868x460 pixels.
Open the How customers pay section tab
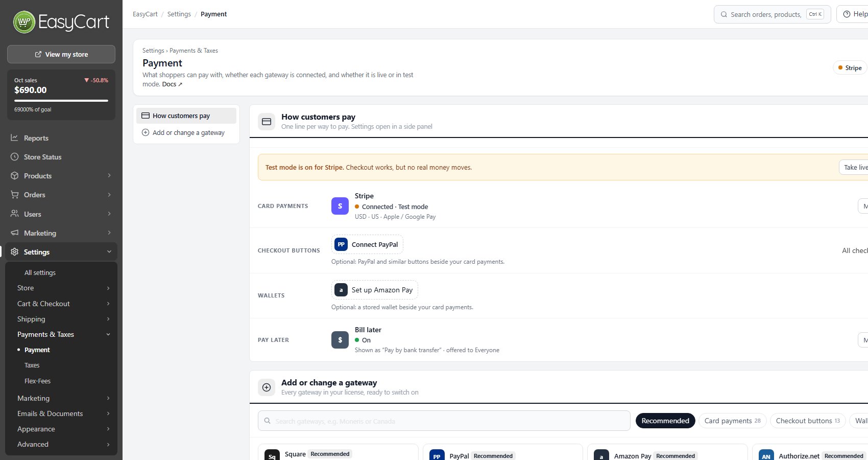[x=186, y=116]
